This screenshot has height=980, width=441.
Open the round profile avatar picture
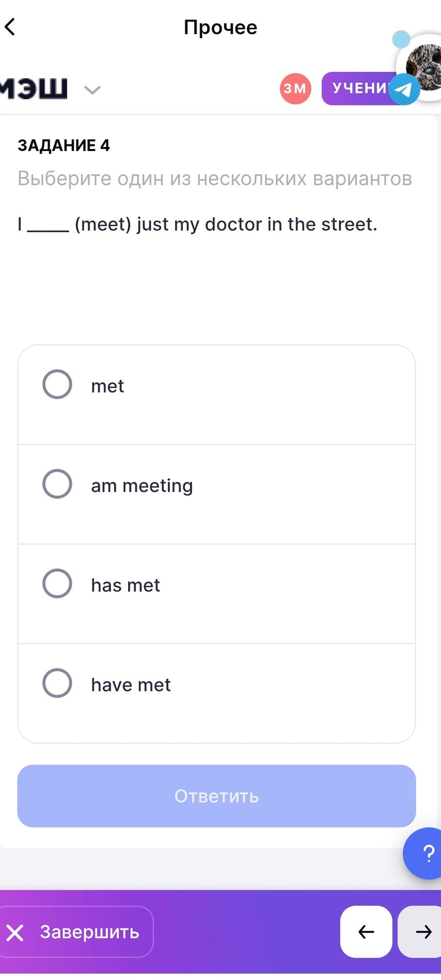[424, 67]
